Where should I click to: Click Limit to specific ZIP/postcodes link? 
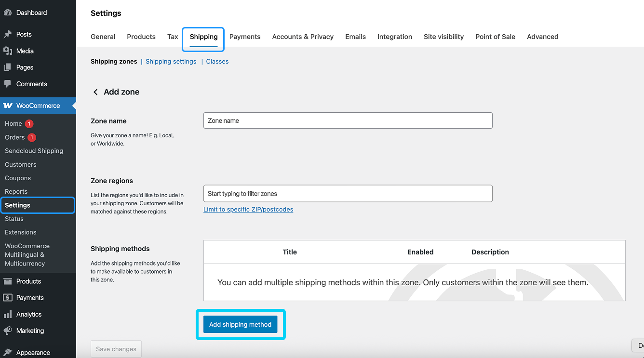coord(248,209)
